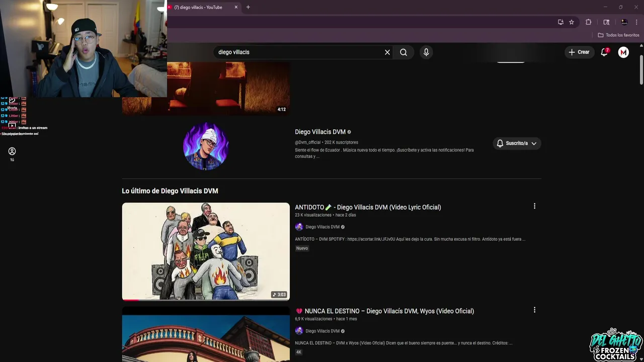The height and width of the screenshot is (362, 644).
Task: Start voice search with the microphone icon
Action: click(x=426, y=52)
